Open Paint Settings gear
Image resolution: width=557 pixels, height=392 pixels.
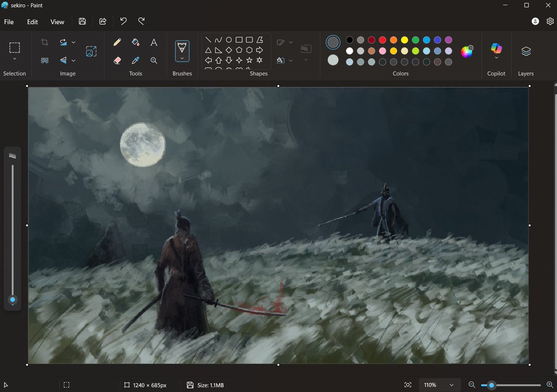[x=550, y=21]
